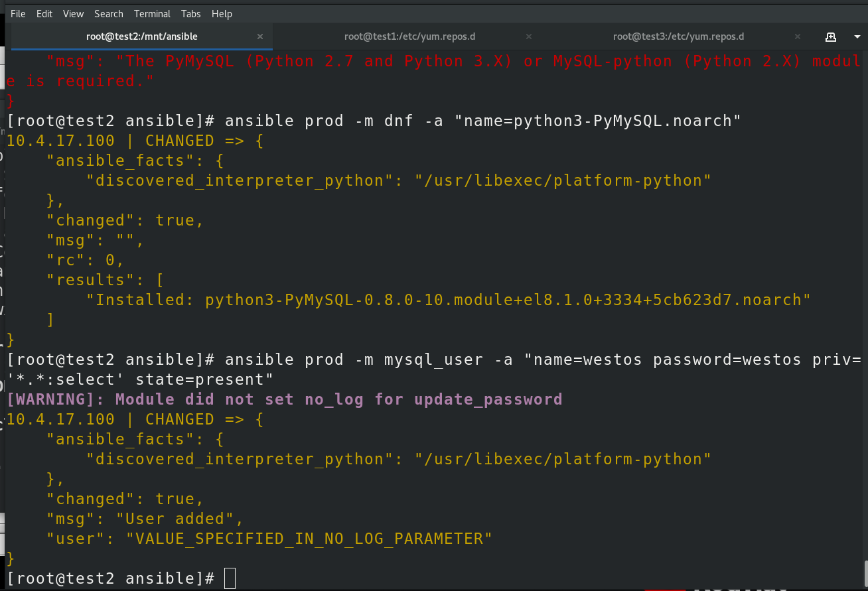Open the Help menu
Screen dimensions: 868x591
222,13
